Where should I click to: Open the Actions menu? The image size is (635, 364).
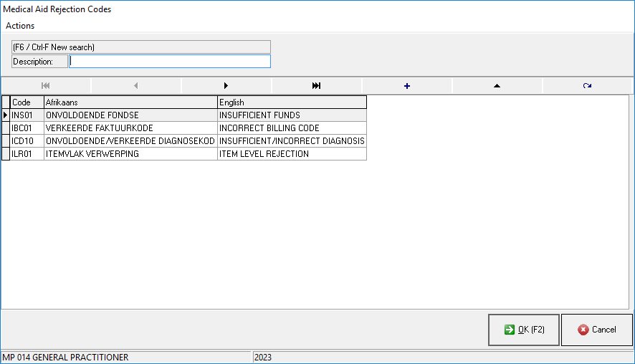(20, 26)
